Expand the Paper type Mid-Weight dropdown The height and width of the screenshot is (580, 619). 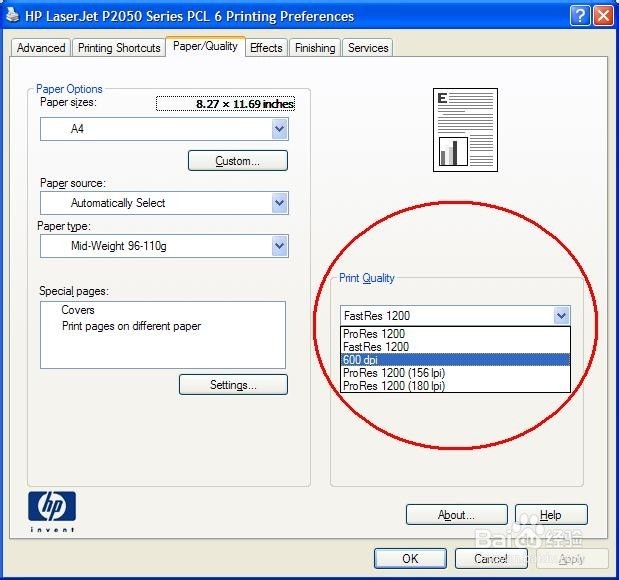(279, 246)
